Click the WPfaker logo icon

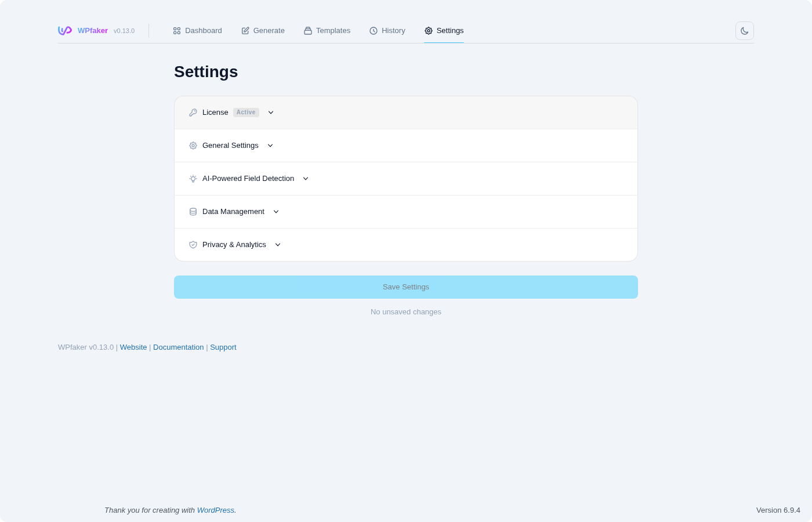[64, 31]
